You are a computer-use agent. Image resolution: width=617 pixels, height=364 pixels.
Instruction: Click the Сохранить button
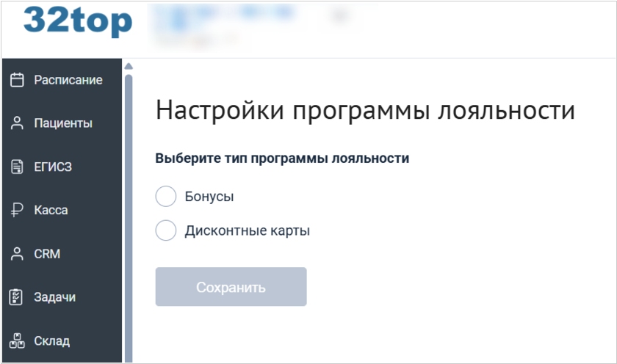pyautogui.click(x=231, y=287)
